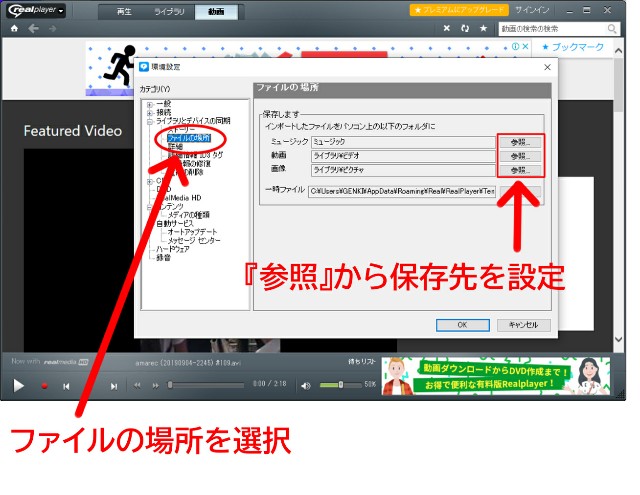Select 接続 in the category tree
This screenshot has height=495, width=640.
click(163, 112)
